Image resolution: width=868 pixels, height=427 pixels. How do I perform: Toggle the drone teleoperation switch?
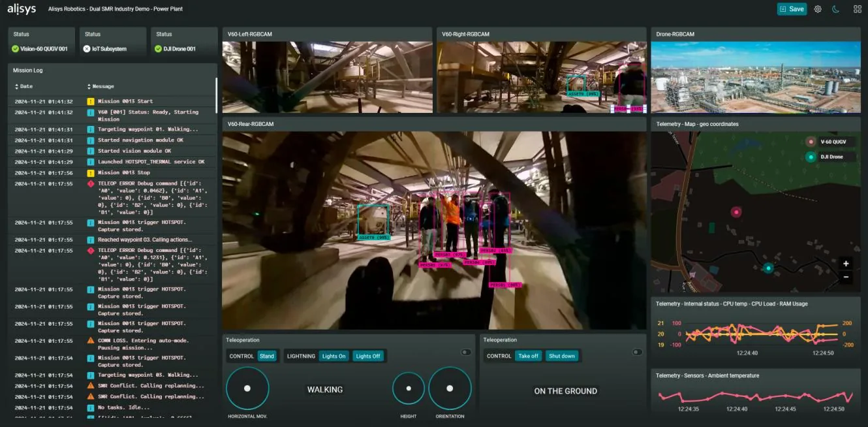pyautogui.click(x=638, y=352)
